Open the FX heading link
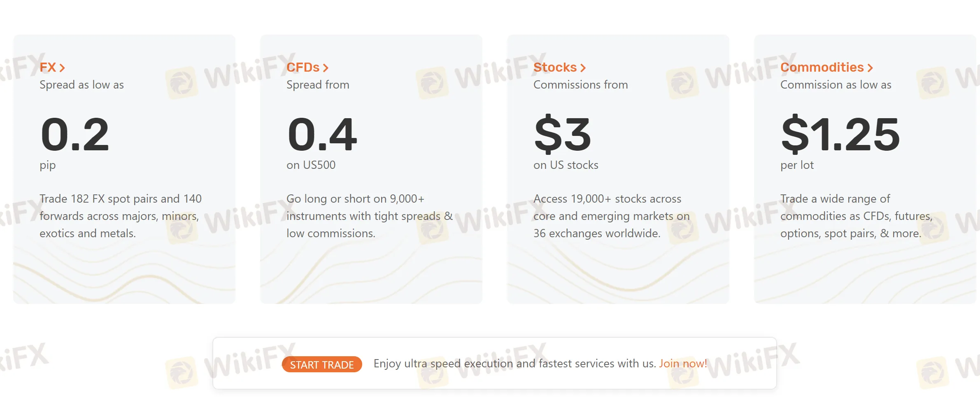The width and height of the screenshot is (980, 397). coord(48,67)
